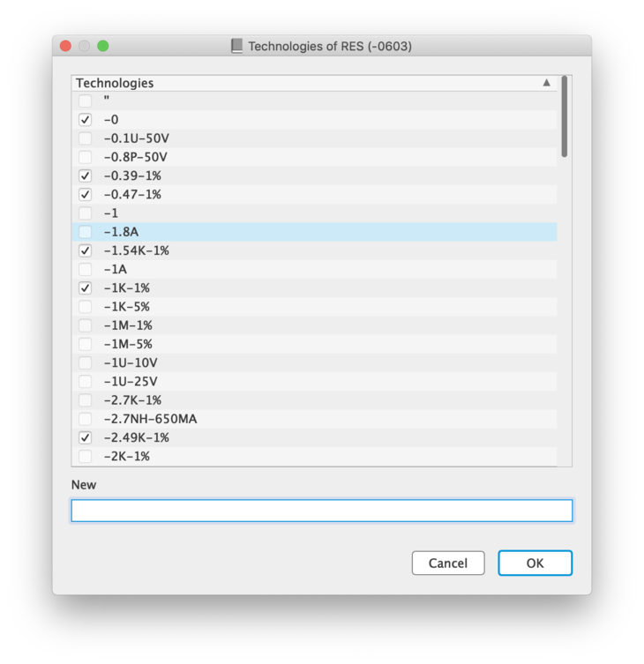Click the library book icon in title bar
This screenshot has height=664, width=644.
pos(236,46)
